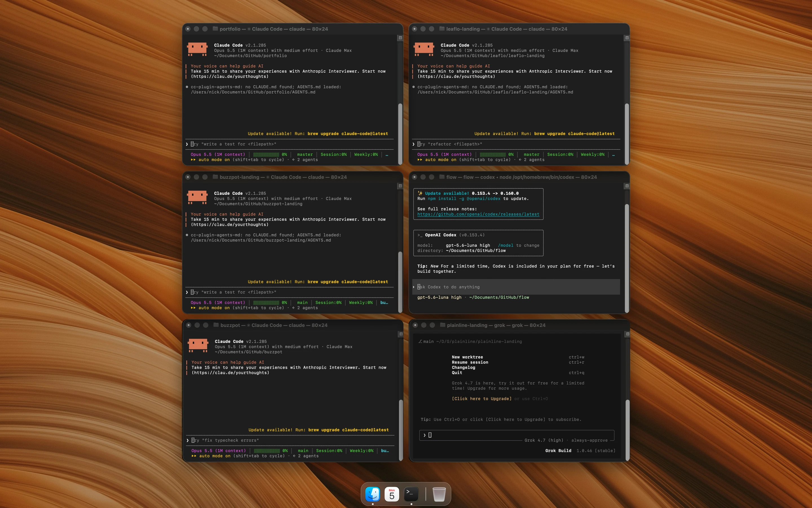This screenshot has width=812, height=508.
Task: Click the context usage bar in leaflo-landing status line
Action: (x=493, y=155)
